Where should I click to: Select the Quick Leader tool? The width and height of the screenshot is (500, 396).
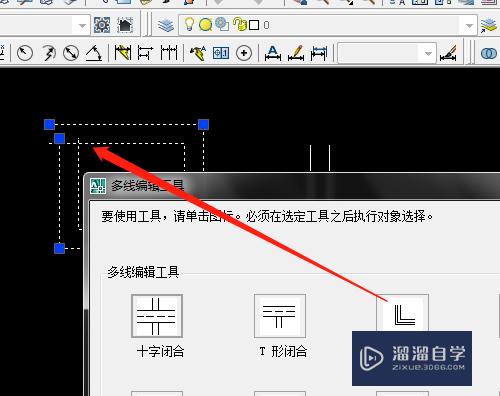(x=198, y=53)
